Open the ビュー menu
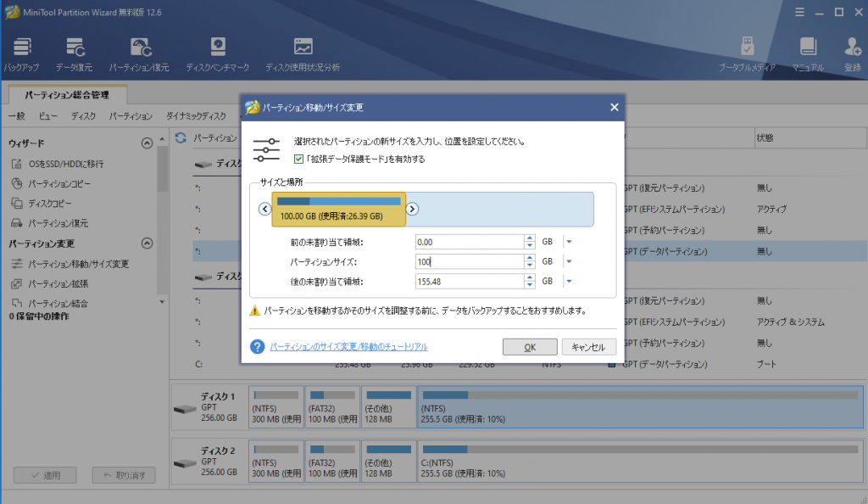Screen dimensions: 868x504 tap(47, 115)
